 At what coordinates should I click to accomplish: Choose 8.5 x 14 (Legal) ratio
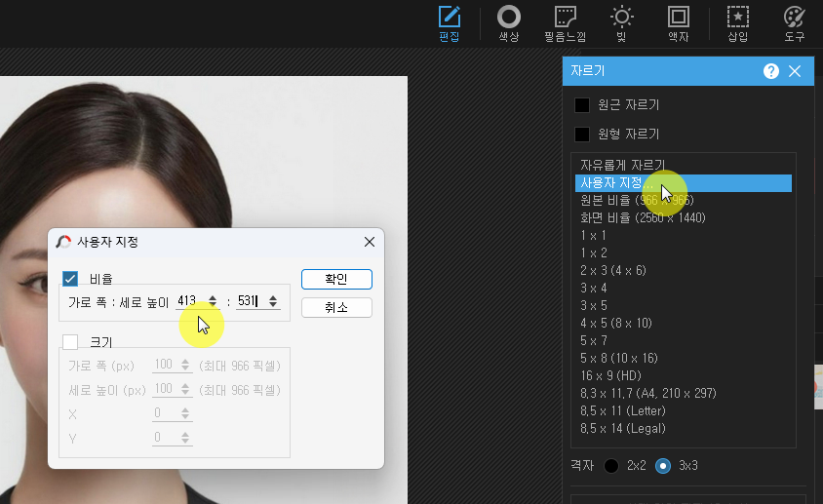click(x=684, y=428)
